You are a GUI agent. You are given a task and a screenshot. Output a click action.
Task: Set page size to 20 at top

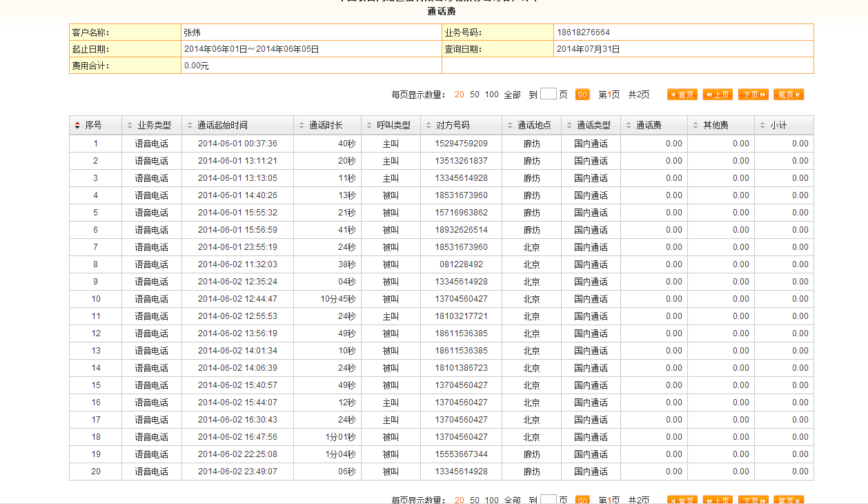(x=459, y=95)
